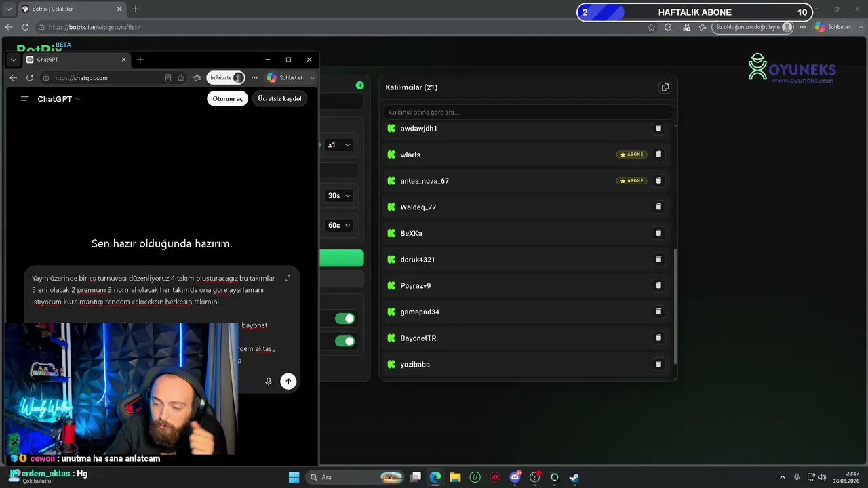Click the green start raffle button
868x488 pixels.
(342, 258)
